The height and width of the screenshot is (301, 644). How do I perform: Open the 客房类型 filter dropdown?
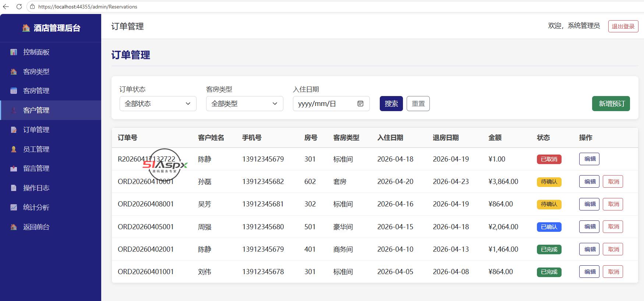coord(245,104)
